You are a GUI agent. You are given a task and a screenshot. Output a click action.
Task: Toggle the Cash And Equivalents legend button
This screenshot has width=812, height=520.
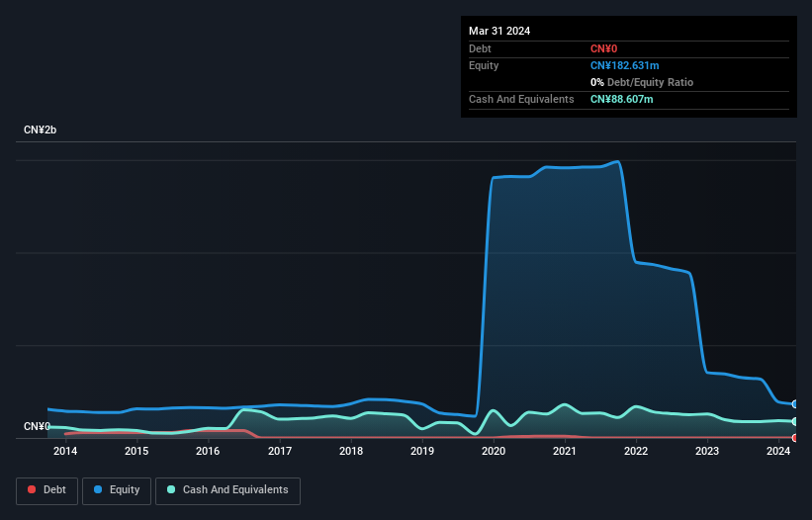[x=227, y=490]
